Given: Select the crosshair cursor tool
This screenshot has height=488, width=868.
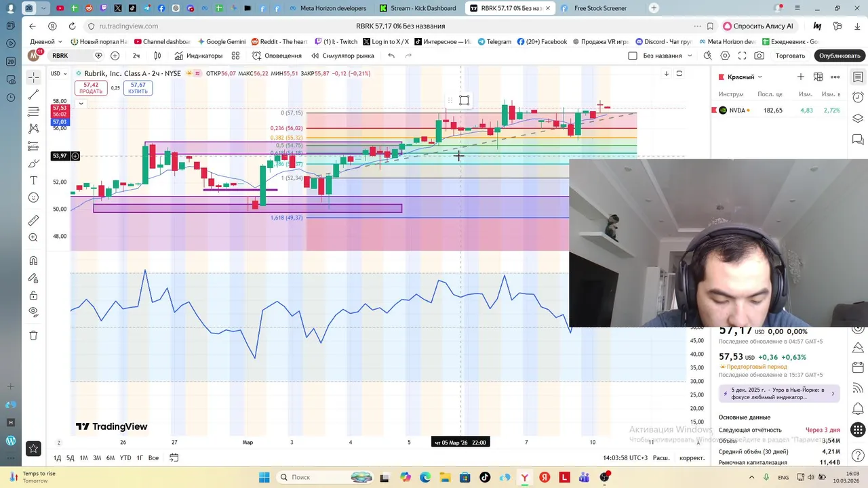Looking at the screenshot, I should [x=33, y=77].
